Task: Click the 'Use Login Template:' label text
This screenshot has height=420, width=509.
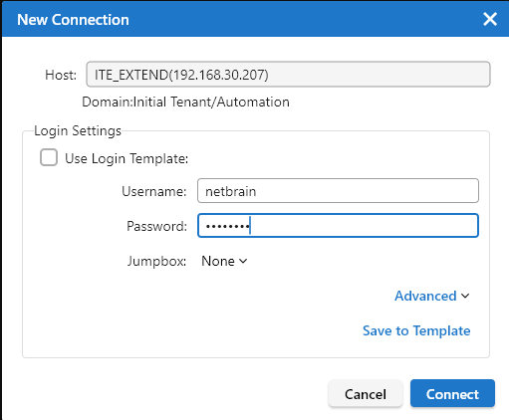Action: (127, 158)
